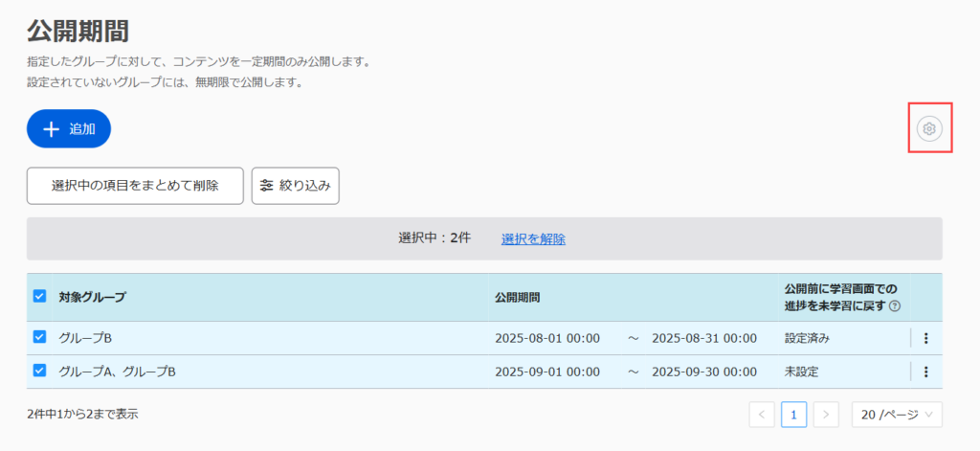
Task: Open the gear settings icon
Action: pyautogui.click(x=928, y=128)
